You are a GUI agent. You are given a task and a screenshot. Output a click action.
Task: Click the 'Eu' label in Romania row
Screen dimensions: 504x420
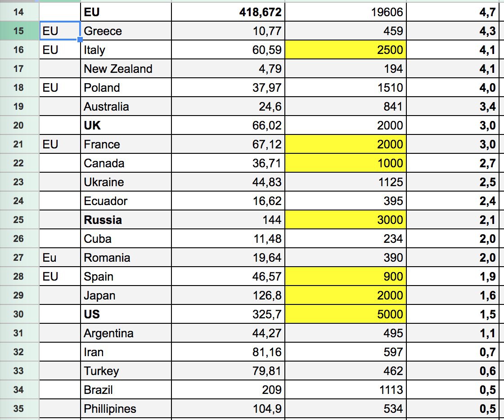tap(49, 258)
